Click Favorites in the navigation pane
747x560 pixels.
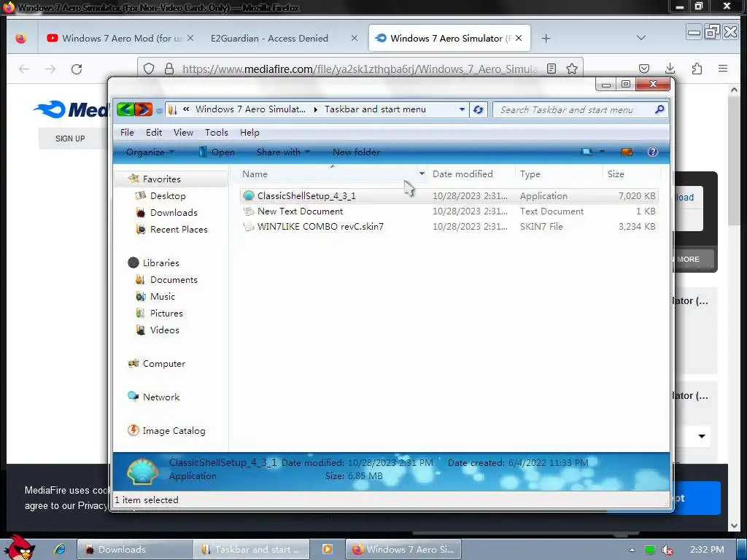click(x=161, y=179)
